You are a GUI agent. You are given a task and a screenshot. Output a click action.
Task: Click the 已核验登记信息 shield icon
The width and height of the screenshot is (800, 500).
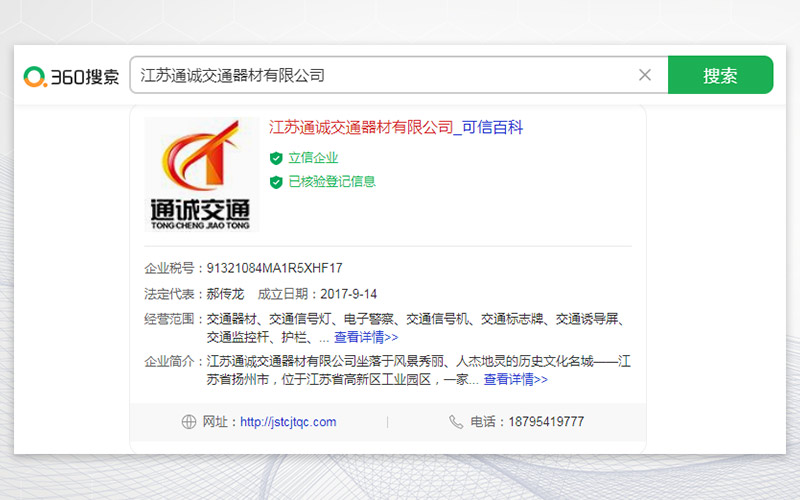click(276, 182)
